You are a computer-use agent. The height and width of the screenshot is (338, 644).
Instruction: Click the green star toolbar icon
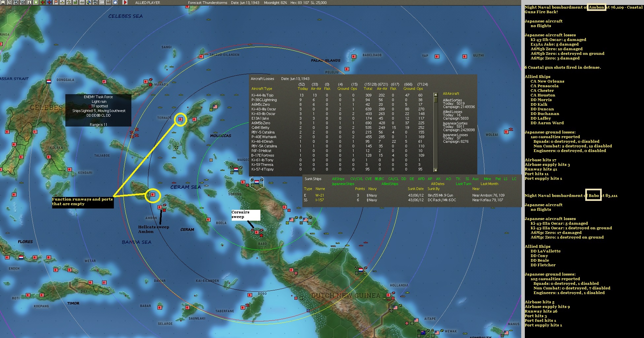pyautogui.click(x=36, y=2)
